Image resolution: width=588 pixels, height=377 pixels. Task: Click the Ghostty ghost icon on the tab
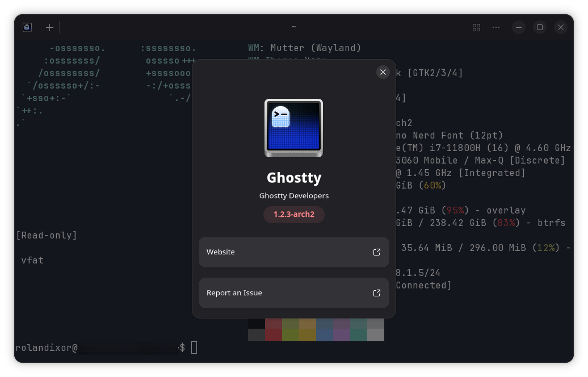(27, 27)
